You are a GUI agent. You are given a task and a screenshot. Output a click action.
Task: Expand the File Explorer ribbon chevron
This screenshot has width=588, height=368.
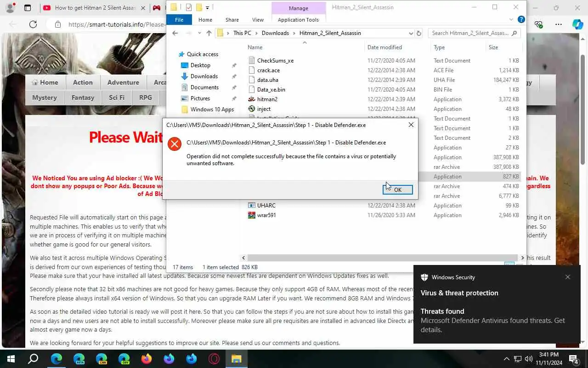coord(511,20)
